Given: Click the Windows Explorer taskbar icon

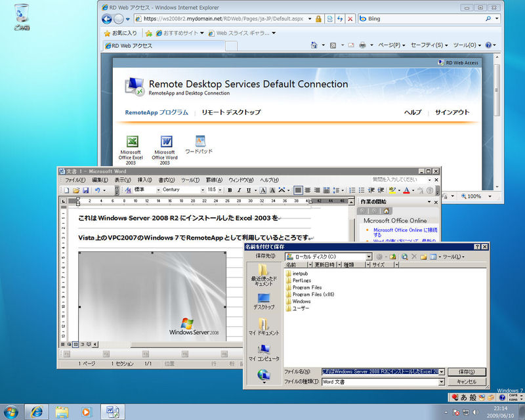Looking at the screenshot, I should coord(62,411).
